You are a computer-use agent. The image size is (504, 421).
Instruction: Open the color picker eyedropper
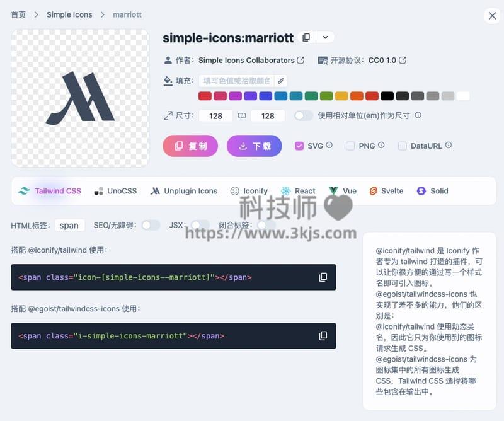tap(280, 81)
